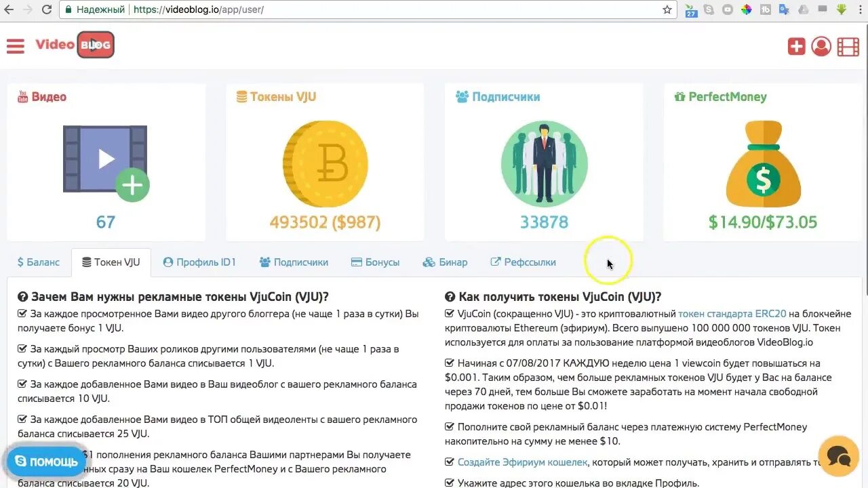Click the PerfectMoney card heading
The width and height of the screenshot is (868, 488).
pos(720,97)
